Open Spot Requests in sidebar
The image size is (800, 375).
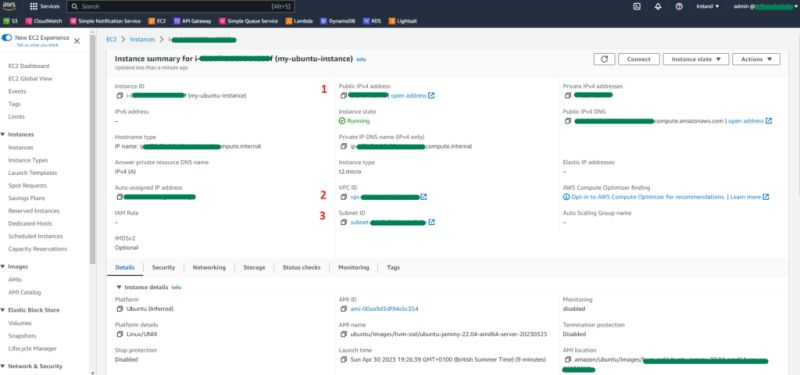point(28,186)
